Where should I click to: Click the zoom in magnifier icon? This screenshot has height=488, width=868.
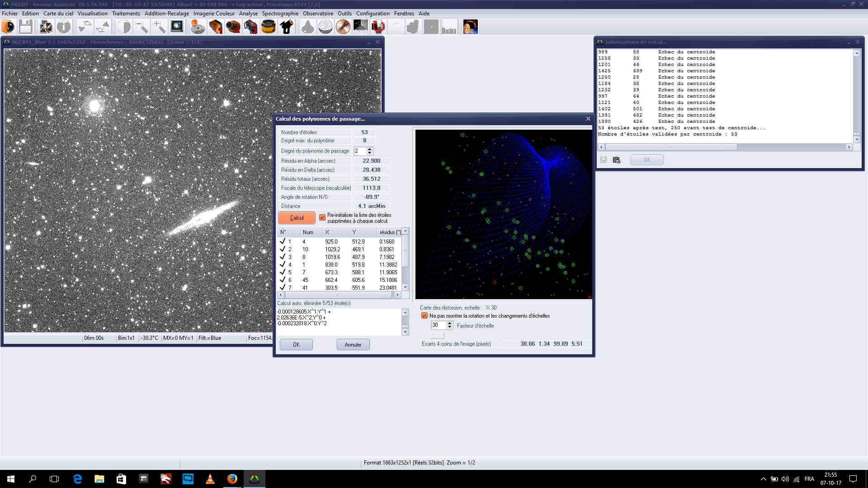coord(159,27)
